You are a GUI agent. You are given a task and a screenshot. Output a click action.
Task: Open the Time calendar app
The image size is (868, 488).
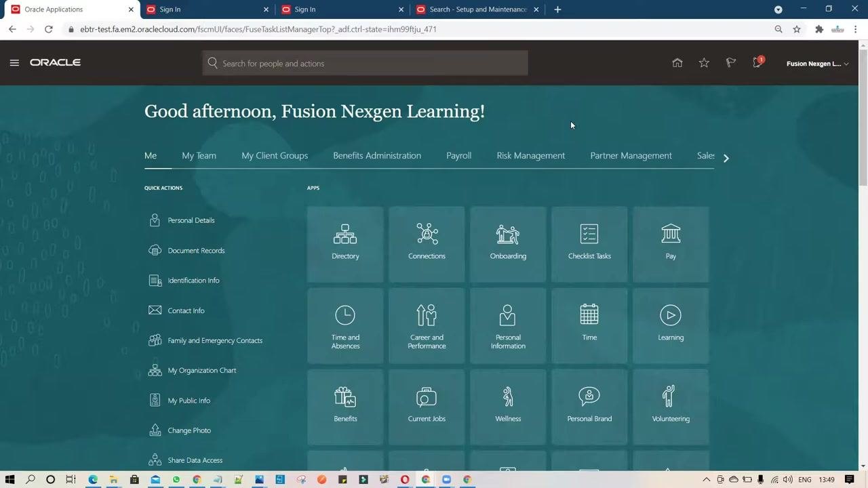click(589, 325)
